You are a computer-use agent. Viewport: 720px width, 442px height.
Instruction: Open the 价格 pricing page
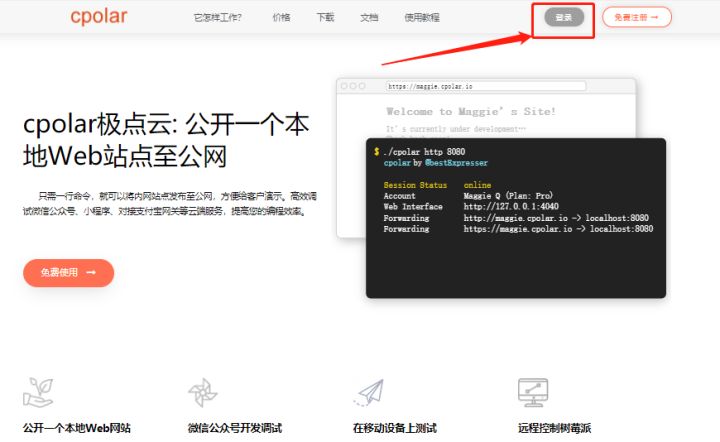click(281, 17)
